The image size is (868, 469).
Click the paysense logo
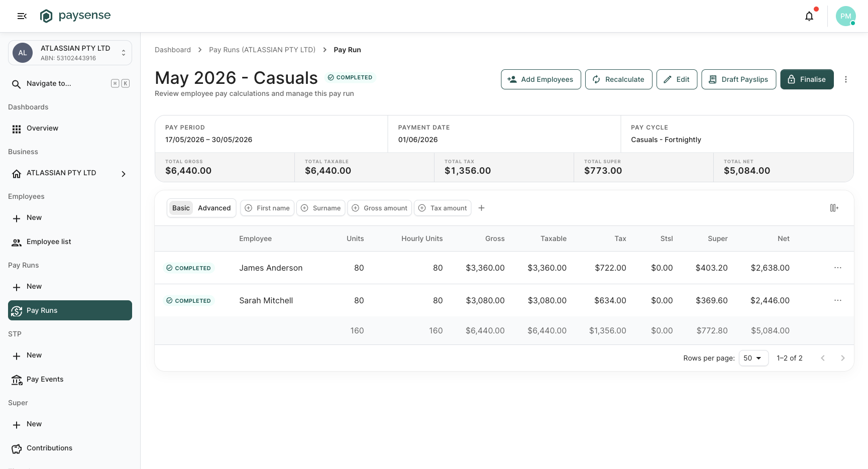coord(75,16)
